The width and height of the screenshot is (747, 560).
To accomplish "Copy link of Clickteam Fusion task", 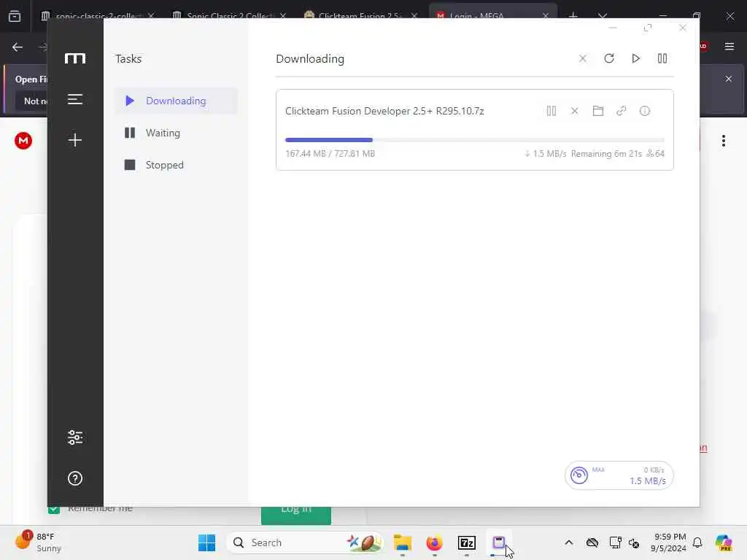I will pos(622,111).
